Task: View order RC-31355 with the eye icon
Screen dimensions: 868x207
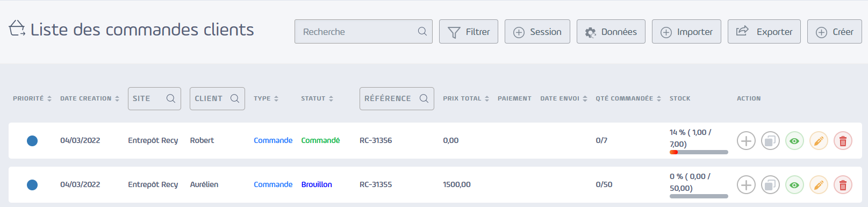Action: 794,185
